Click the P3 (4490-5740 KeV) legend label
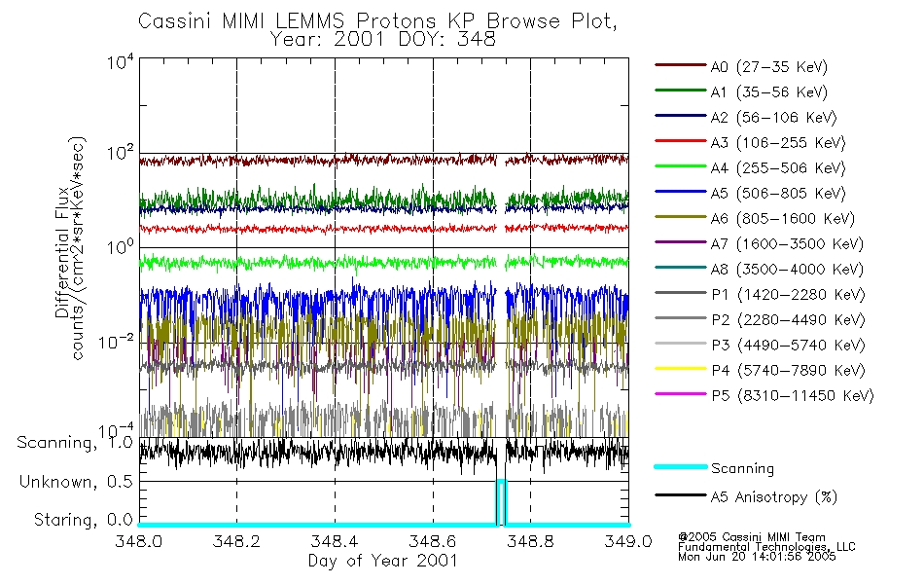Screen dimensions: 924x584 [788, 346]
